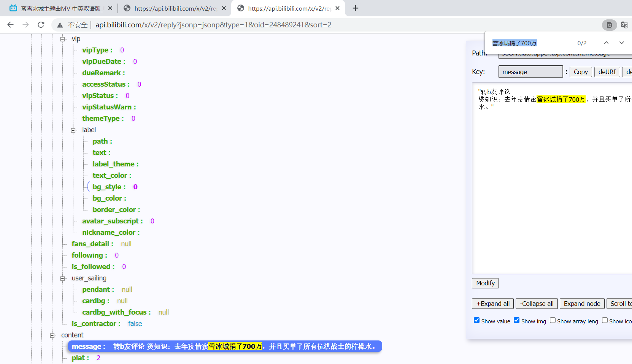Click the Copy button beside Key
Image resolution: width=632 pixels, height=364 pixels.
point(581,72)
